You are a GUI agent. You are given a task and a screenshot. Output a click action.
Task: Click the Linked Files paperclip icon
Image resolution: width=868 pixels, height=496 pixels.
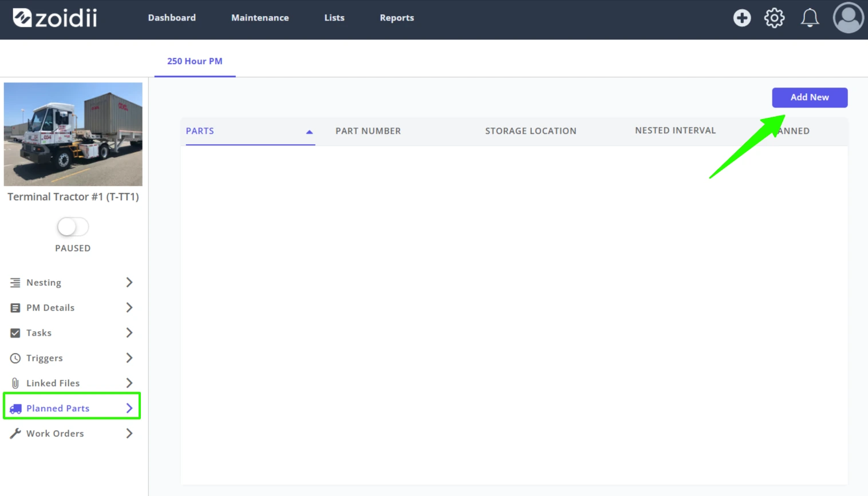click(x=15, y=383)
